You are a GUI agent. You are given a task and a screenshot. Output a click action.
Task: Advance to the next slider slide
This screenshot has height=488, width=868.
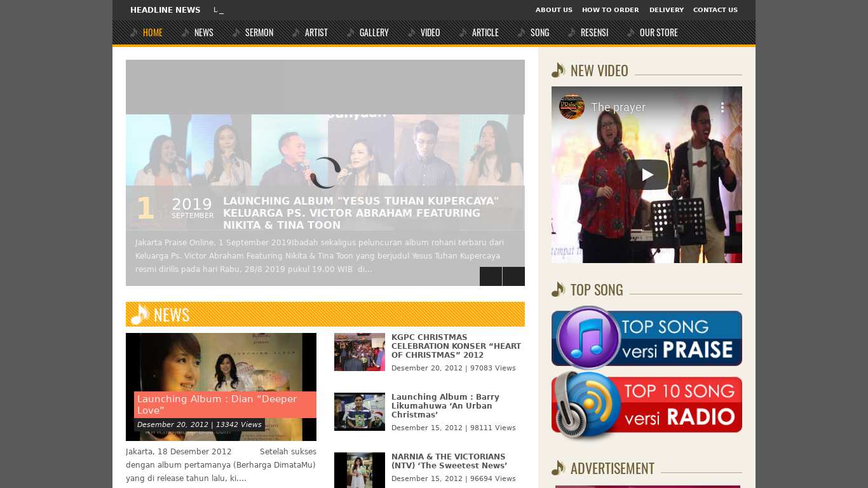coord(513,276)
